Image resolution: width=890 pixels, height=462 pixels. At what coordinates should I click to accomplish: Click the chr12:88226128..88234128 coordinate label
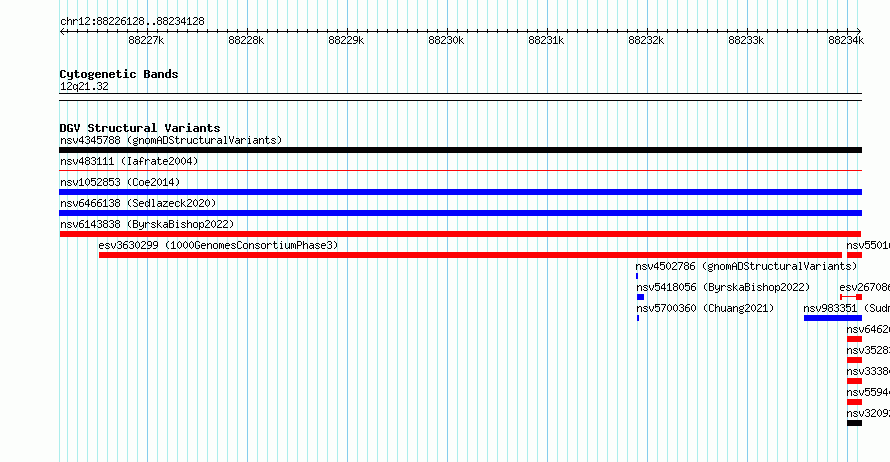(132, 22)
